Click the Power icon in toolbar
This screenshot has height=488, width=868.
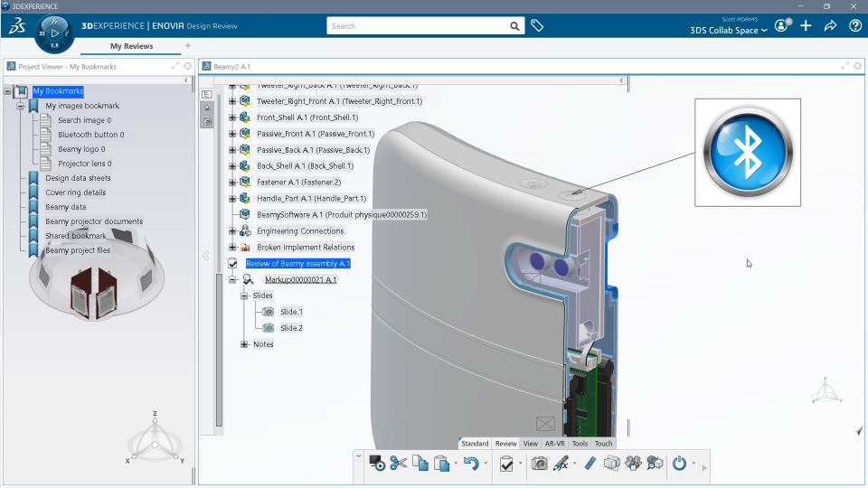[x=679, y=463]
